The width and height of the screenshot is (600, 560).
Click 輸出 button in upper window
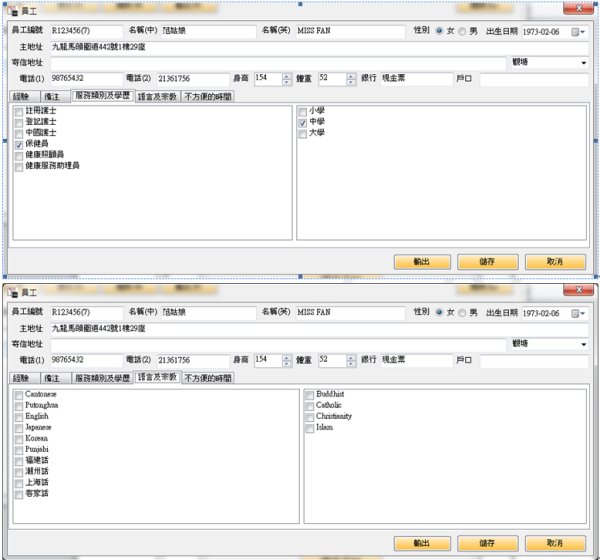[x=422, y=262]
